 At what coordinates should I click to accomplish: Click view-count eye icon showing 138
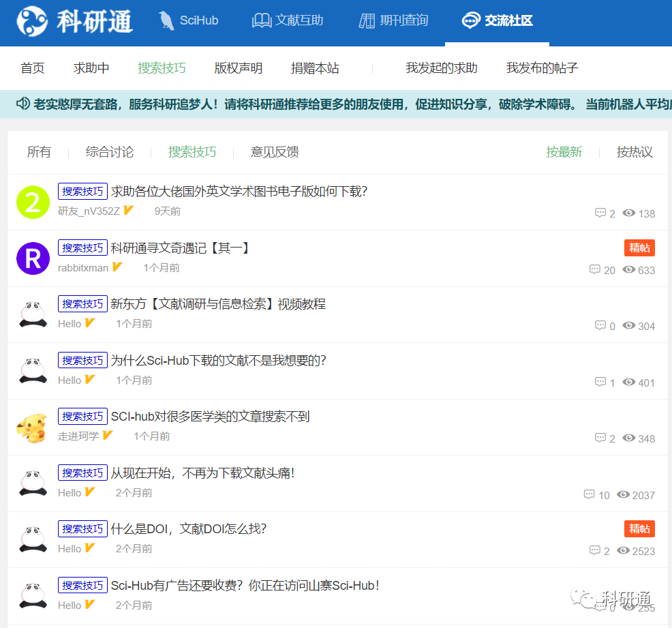(628, 213)
